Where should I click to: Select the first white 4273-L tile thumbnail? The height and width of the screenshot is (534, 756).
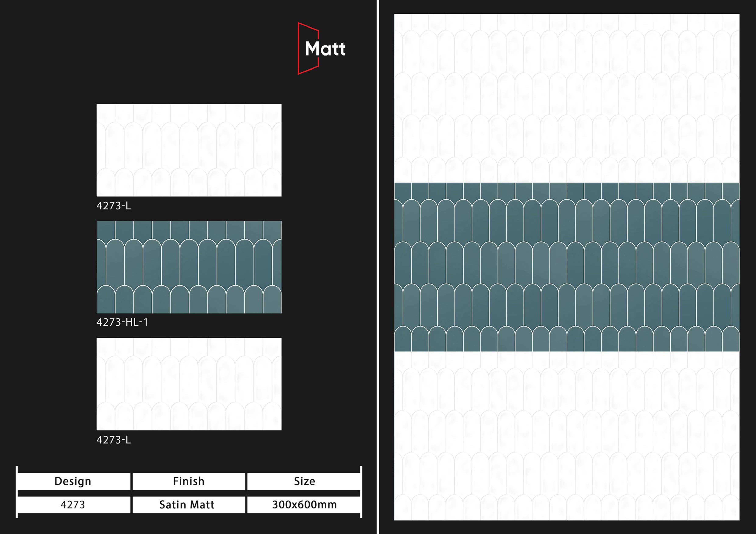(189, 150)
